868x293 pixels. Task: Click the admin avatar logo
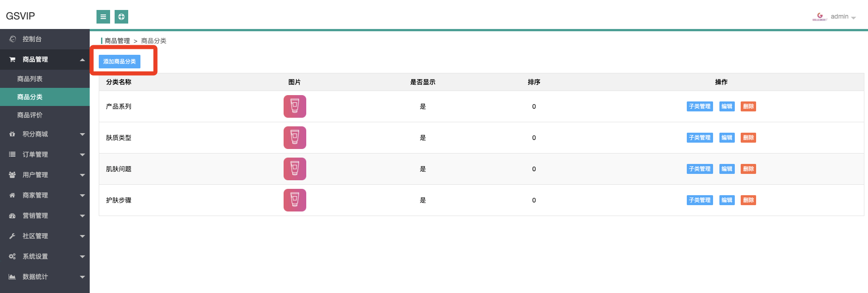(x=820, y=17)
